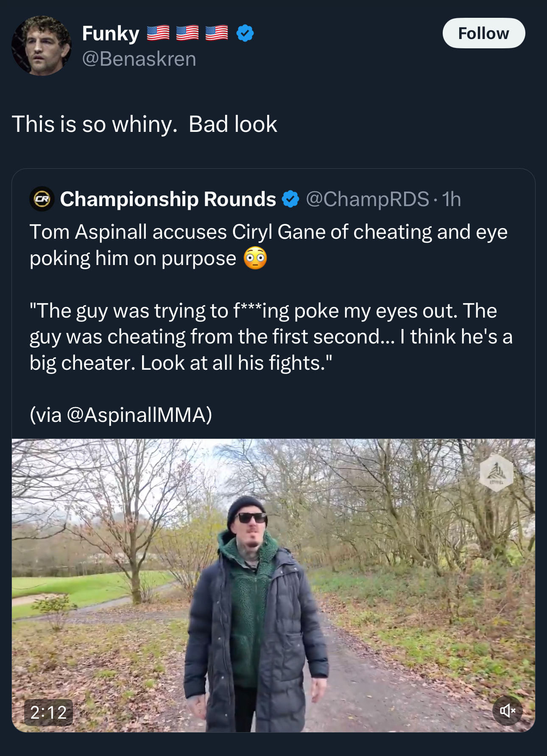This screenshot has width=547, height=756.
Task: Click the "This is so whiny" post text
Action: tap(144, 124)
